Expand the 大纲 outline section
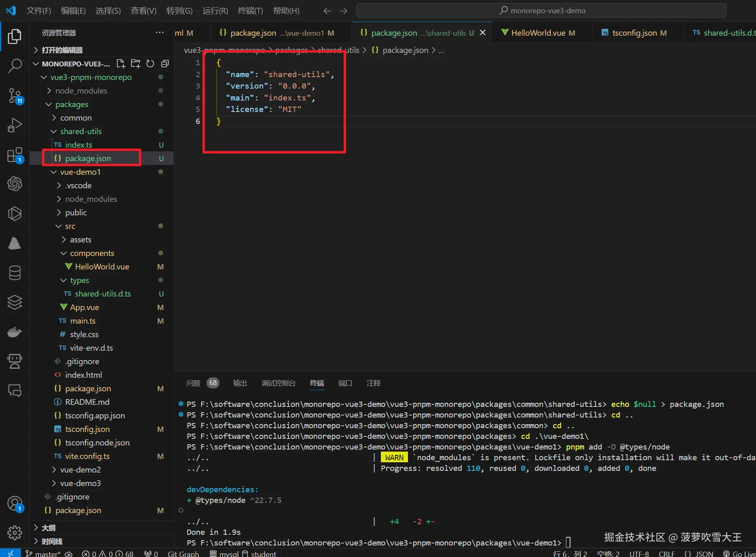Image resolution: width=756 pixels, height=557 pixels. tap(48, 528)
